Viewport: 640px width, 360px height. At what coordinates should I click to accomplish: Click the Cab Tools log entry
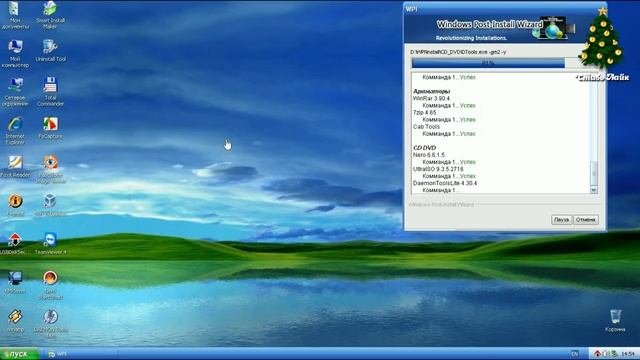(x=426, y=127)
